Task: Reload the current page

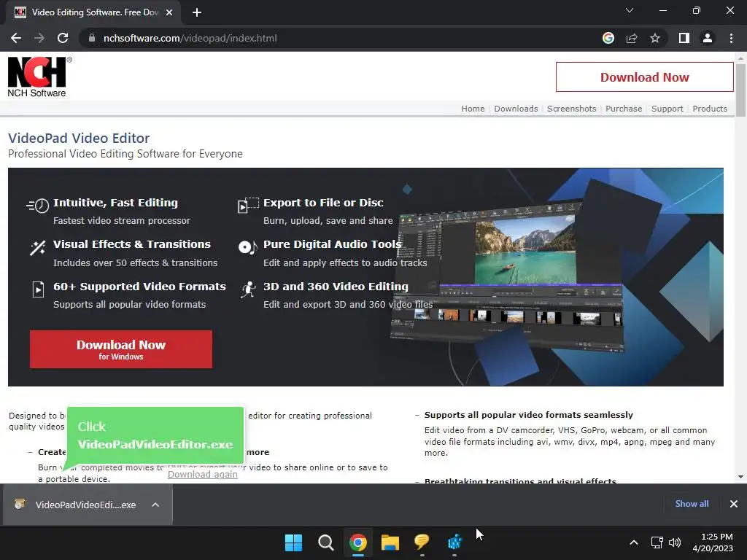Action: pos(63,38)
